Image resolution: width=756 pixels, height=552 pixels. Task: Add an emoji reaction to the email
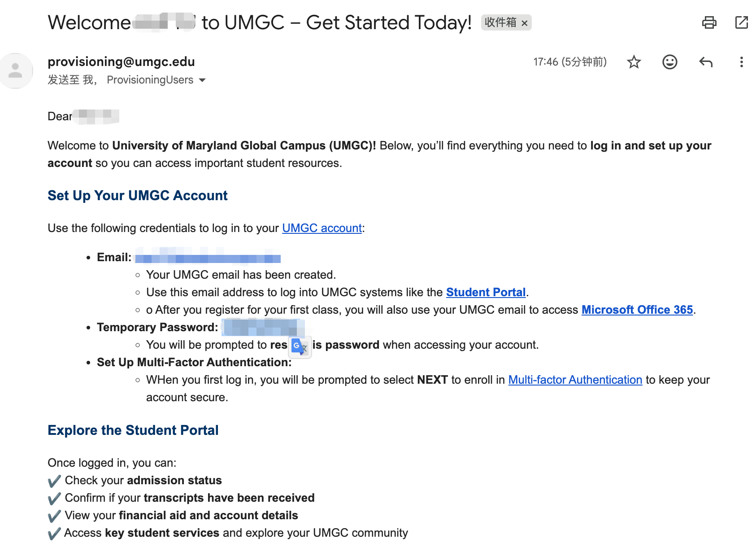pos(670,62)
